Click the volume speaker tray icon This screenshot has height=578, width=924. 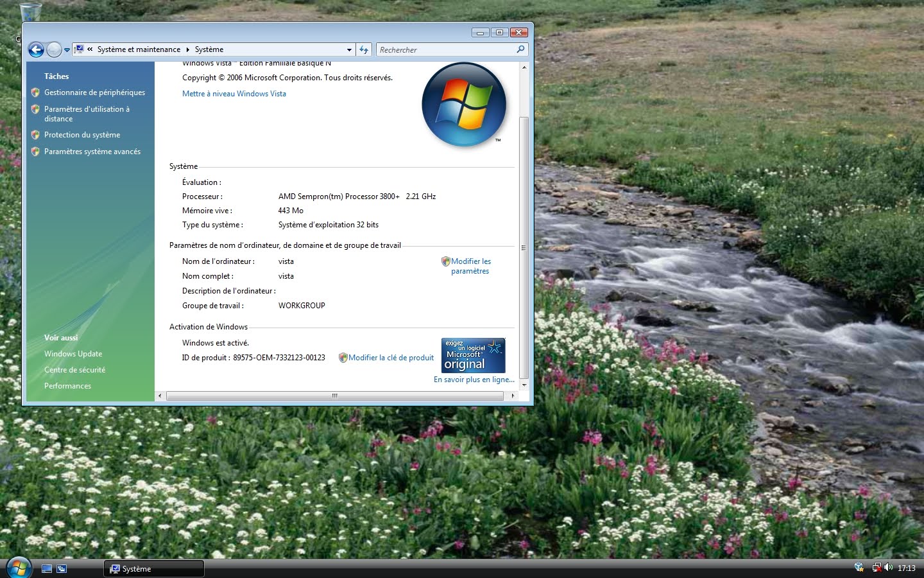888,568
